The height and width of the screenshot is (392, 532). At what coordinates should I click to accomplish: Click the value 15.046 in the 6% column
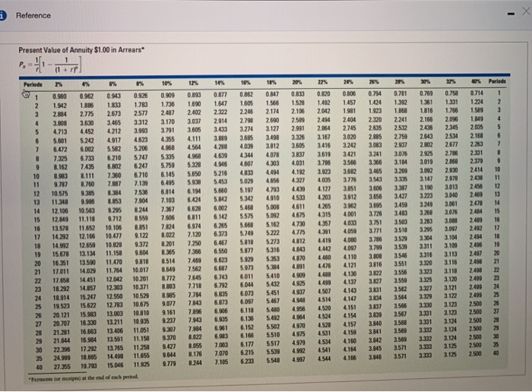tap(116, 365)
